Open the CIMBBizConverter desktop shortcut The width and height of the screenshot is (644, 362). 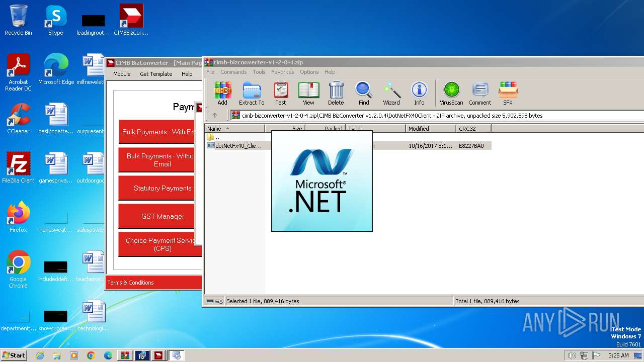pos(131,20)
